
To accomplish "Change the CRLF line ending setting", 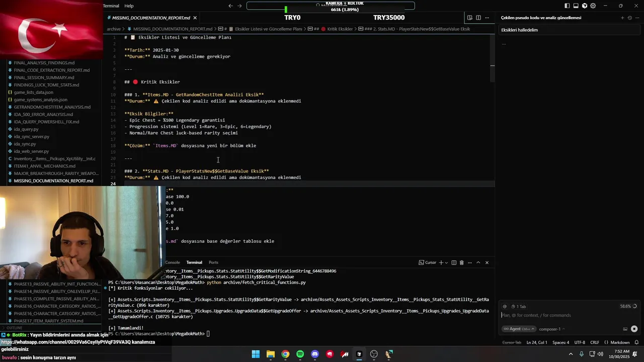I will click(x=595, y=342).
